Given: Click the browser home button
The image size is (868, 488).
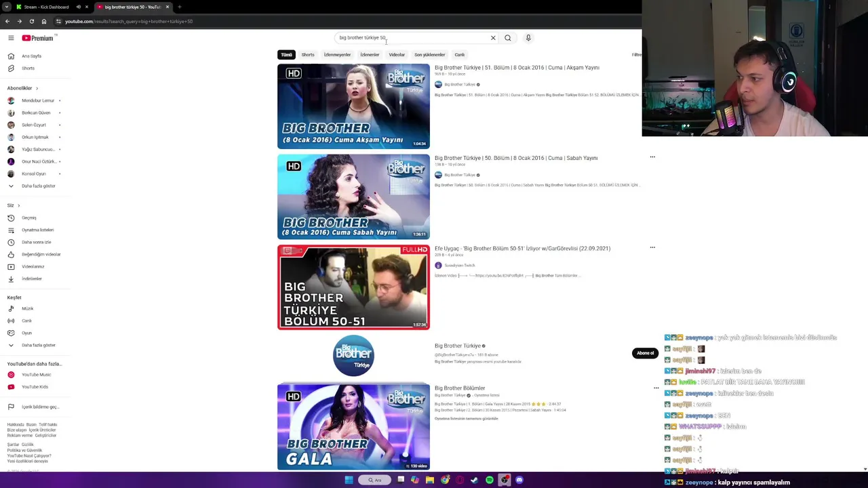Looking at the screenshot, I should tap(44, 21).
